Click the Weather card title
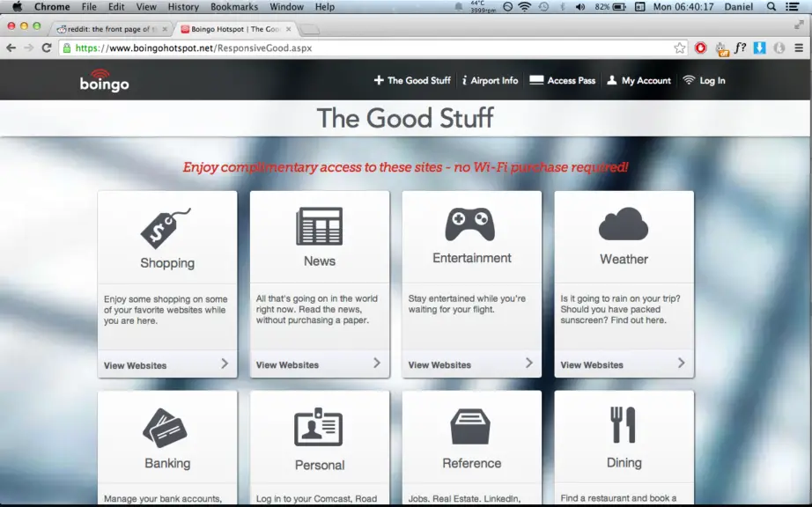 [x=624, y=259]
